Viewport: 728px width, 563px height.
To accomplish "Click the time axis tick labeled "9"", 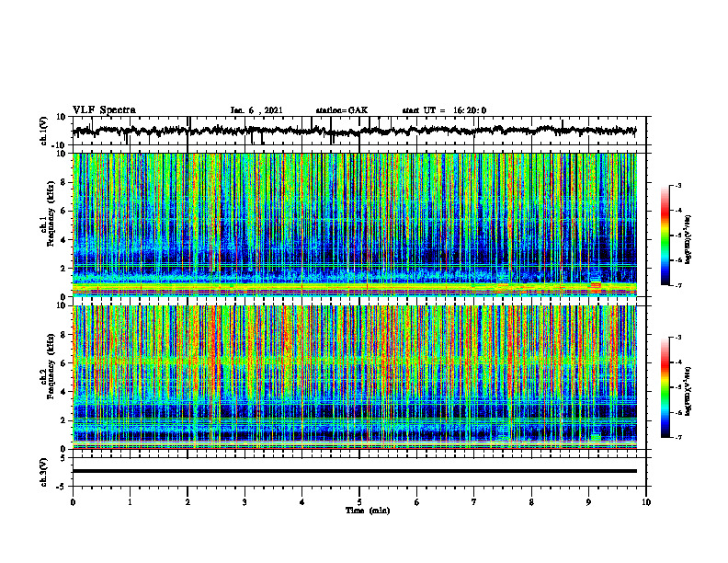I will pyautogui.click(x=588, y=502).
